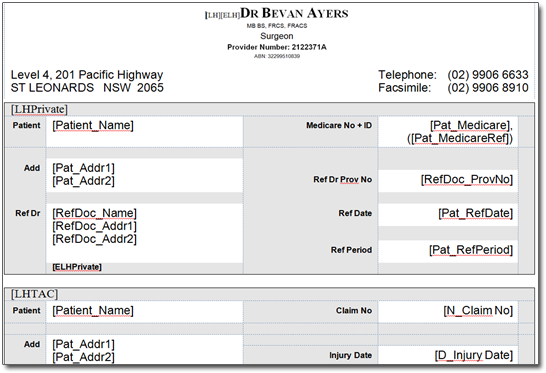Select the [RefDoc_ProvNo] field
546x373 pixels.
pos(467,180)
